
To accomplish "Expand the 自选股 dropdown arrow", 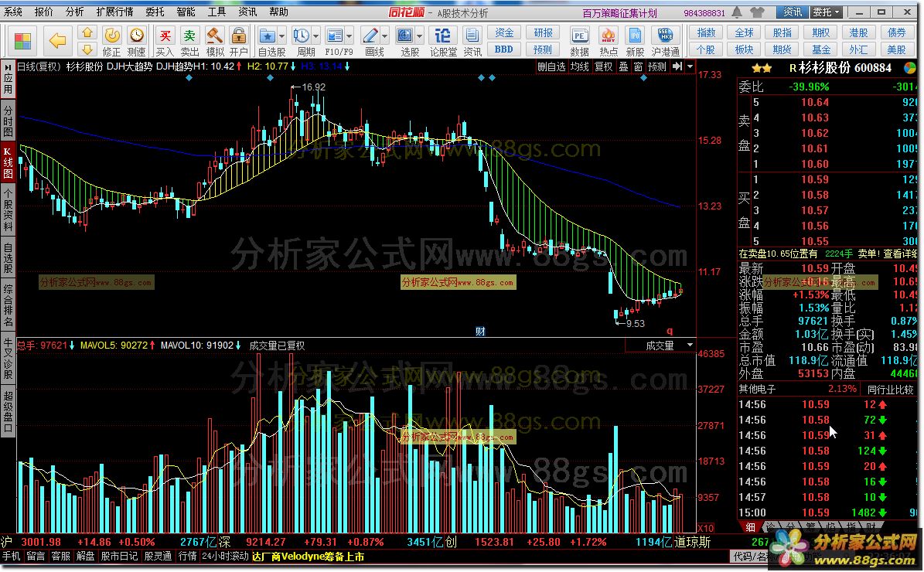I will coord(281,36).
